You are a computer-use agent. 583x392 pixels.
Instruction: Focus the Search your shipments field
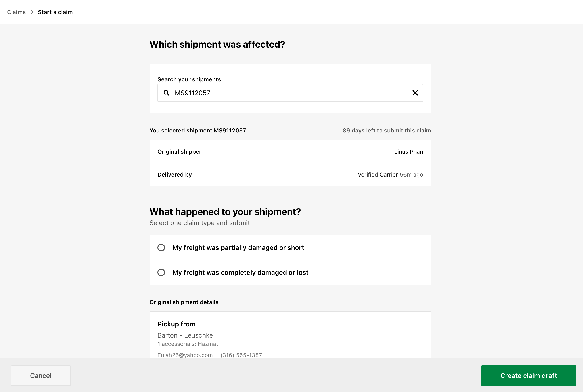[x=290, y=93]
